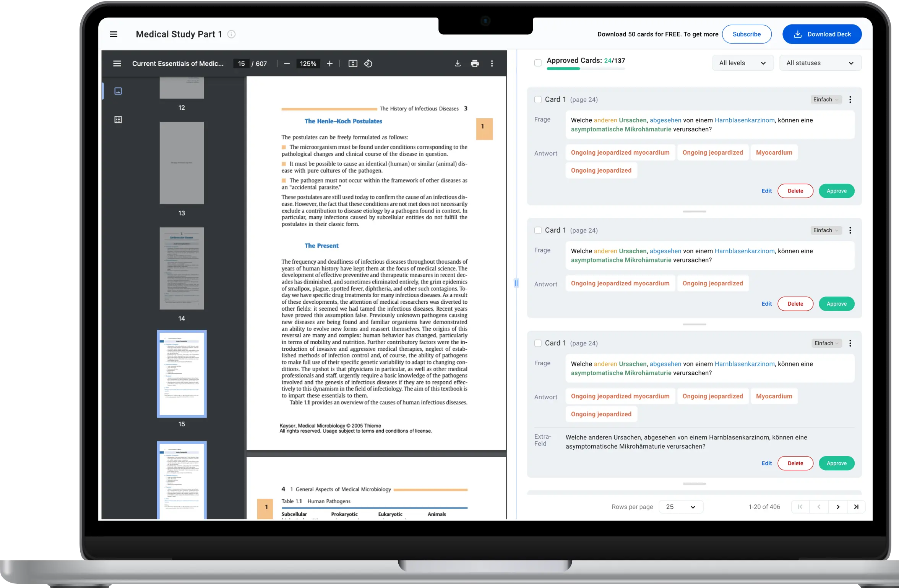Open the All statuses filter dropdown
The image size is (899, 588).
pyautogui.click(x=820, y=63)
